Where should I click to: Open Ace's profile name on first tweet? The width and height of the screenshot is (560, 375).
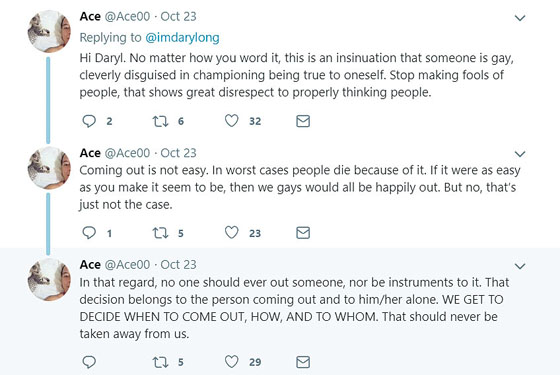[x=90, y=16]
